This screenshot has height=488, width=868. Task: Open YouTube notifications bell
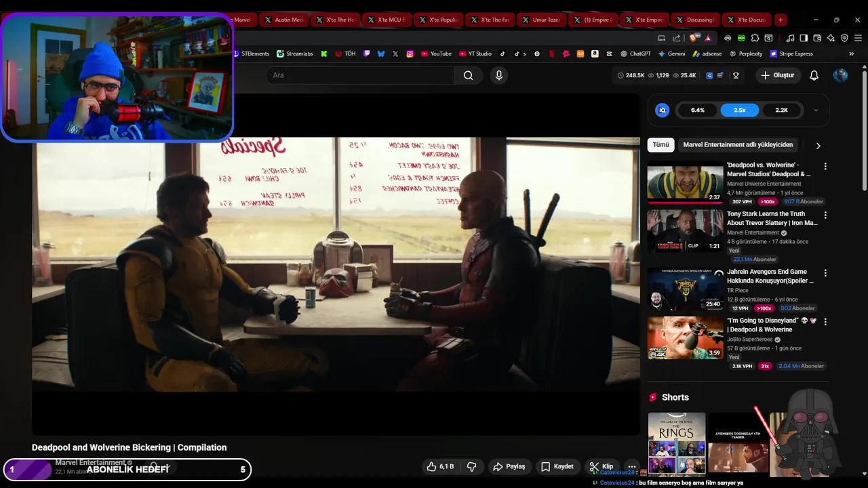coord(814,75)
